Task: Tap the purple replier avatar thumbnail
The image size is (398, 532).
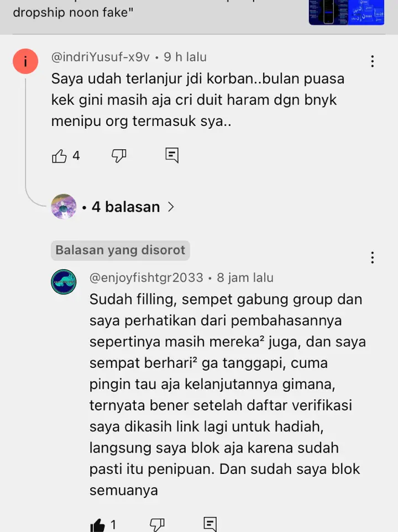Action: (64, 207)
